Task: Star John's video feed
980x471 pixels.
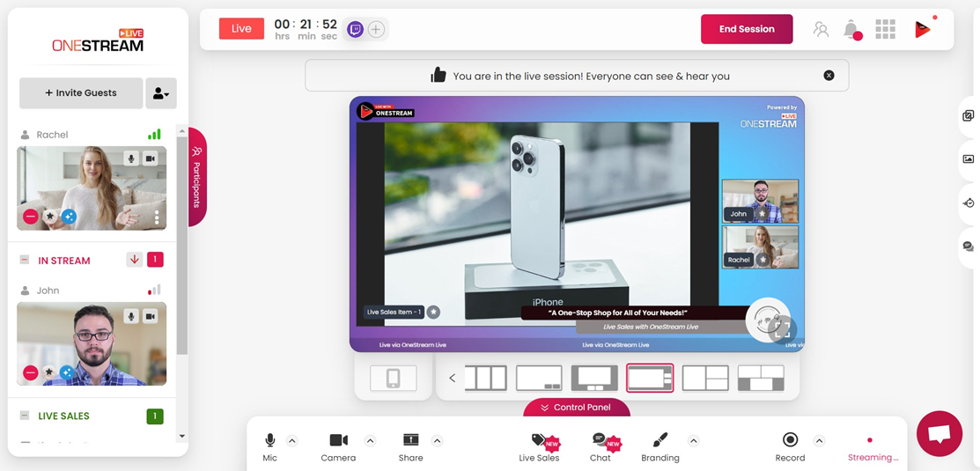Action: coord(49,373)
